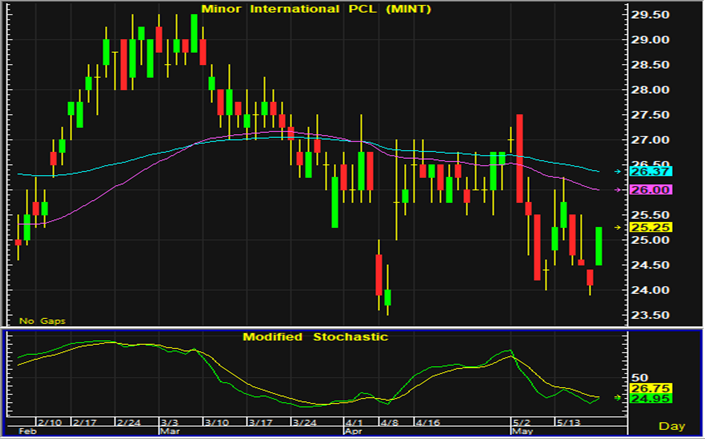Click the 27.50 price axis label

[x=650, y=115]
